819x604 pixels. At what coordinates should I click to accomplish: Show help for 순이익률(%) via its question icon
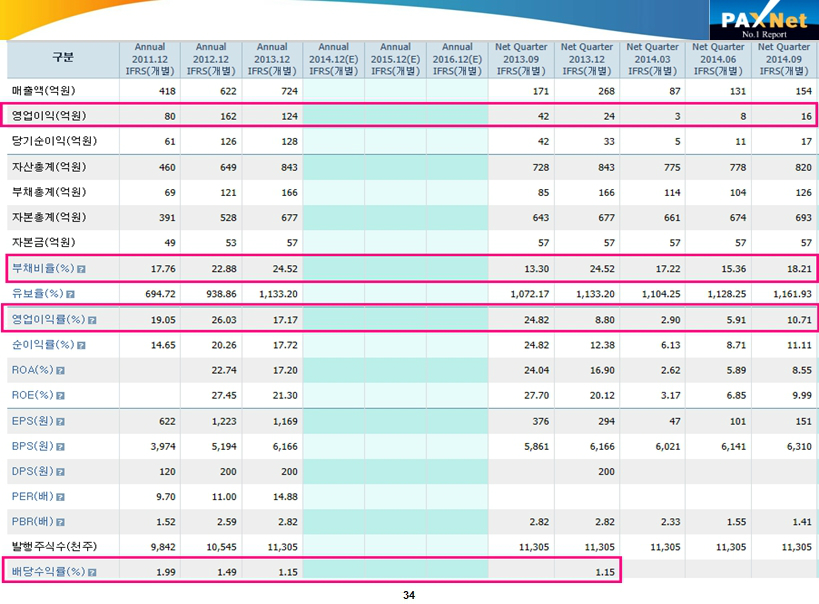click(81, 345)
